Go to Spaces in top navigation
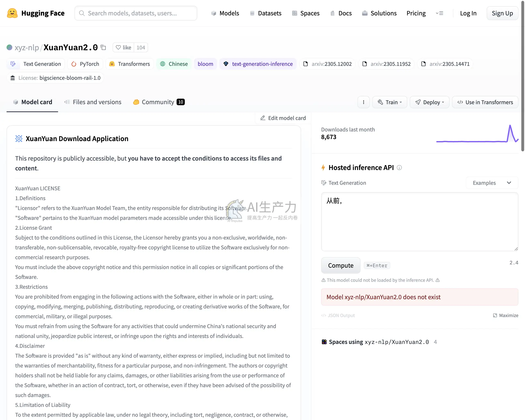525x420 pixels. click(306, 13)
